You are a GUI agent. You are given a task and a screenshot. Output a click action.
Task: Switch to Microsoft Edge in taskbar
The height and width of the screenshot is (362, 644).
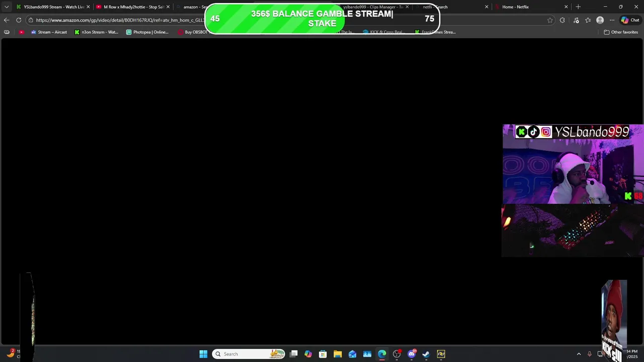382,354
